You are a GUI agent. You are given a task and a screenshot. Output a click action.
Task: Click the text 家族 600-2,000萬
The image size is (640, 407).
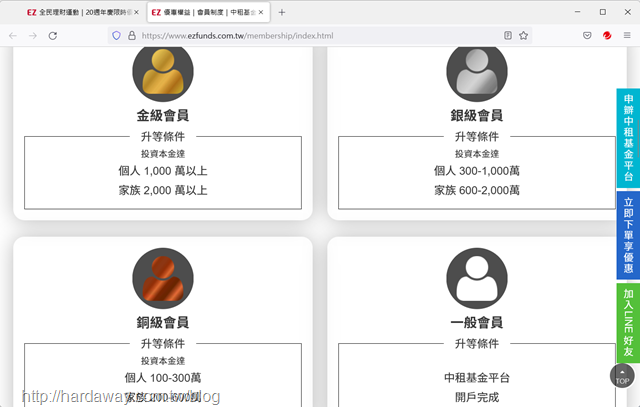477,190
